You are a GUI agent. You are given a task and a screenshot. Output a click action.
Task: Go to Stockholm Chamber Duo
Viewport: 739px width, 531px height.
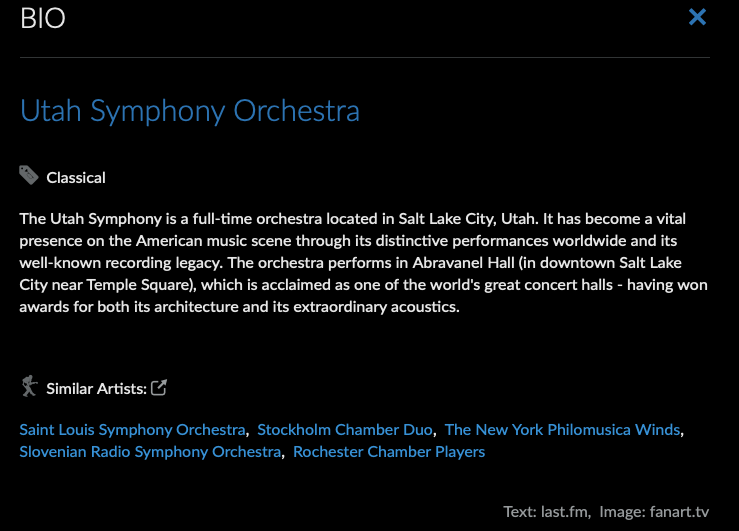[345, 430]
